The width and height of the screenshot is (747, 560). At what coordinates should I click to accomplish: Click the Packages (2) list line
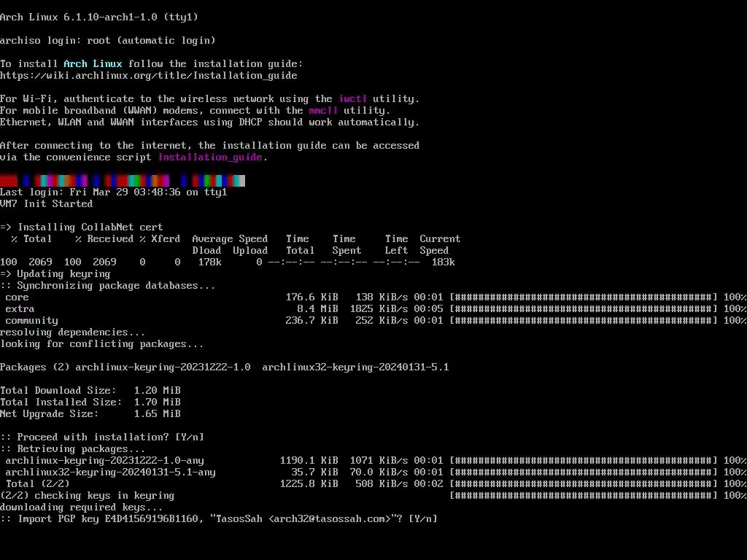pos(225,367)
